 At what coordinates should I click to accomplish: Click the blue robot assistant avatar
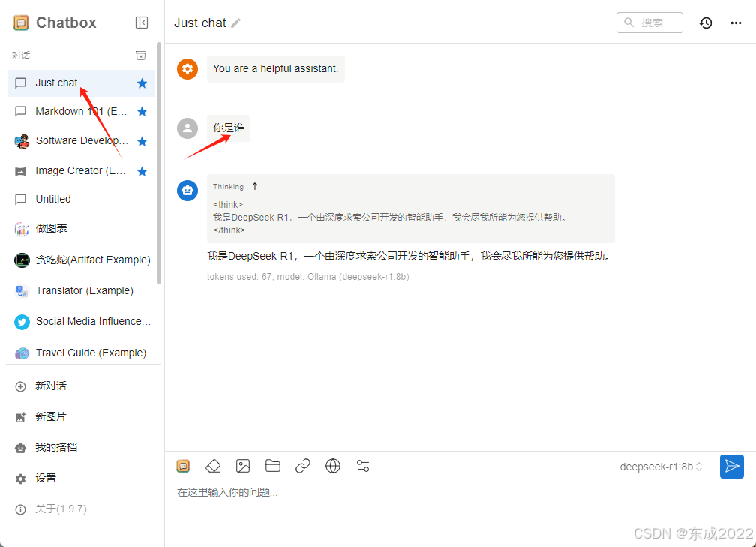[x=187, y=191]
